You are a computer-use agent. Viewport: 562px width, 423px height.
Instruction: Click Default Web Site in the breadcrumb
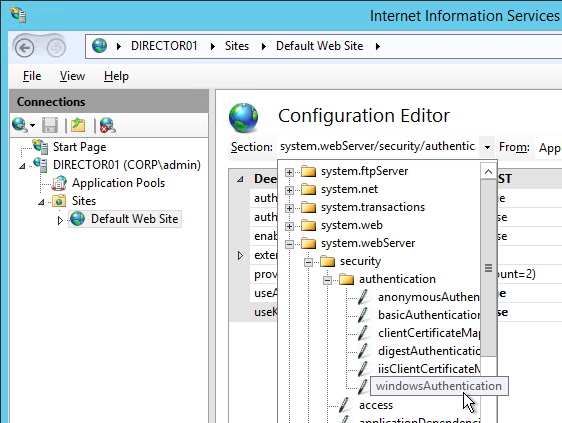click(x=319, y=46)
